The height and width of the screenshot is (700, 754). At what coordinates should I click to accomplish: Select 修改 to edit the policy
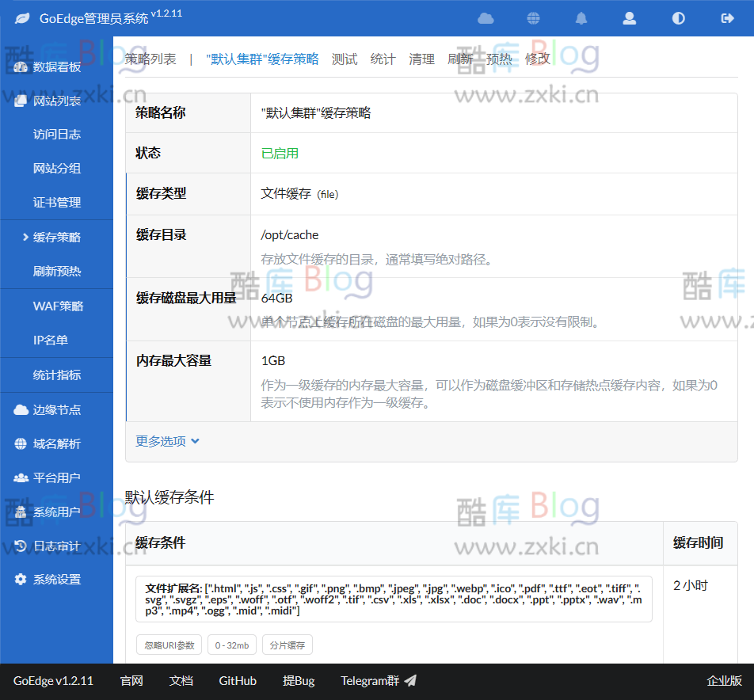click(537, 58)
